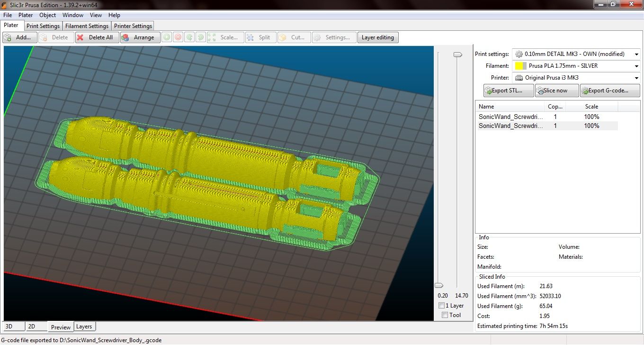Image resolution: width=644 pixels, height=345 pixels.
Task: Open object Settings... from the toolbar
Action: (x=334, y=37)
